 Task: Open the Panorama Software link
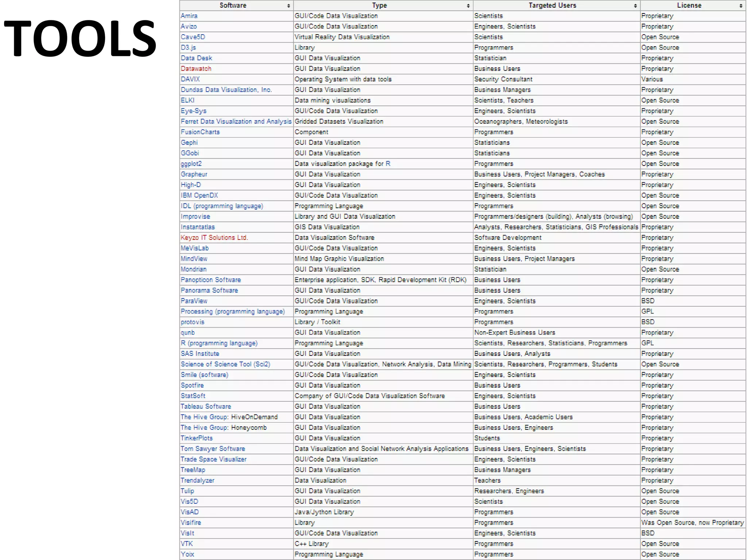209,291
